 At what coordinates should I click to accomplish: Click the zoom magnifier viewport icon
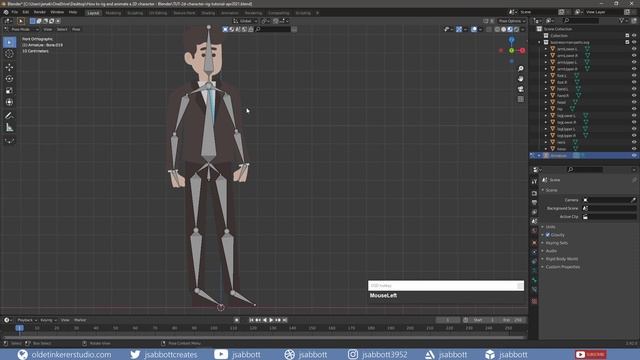point(520,69)
